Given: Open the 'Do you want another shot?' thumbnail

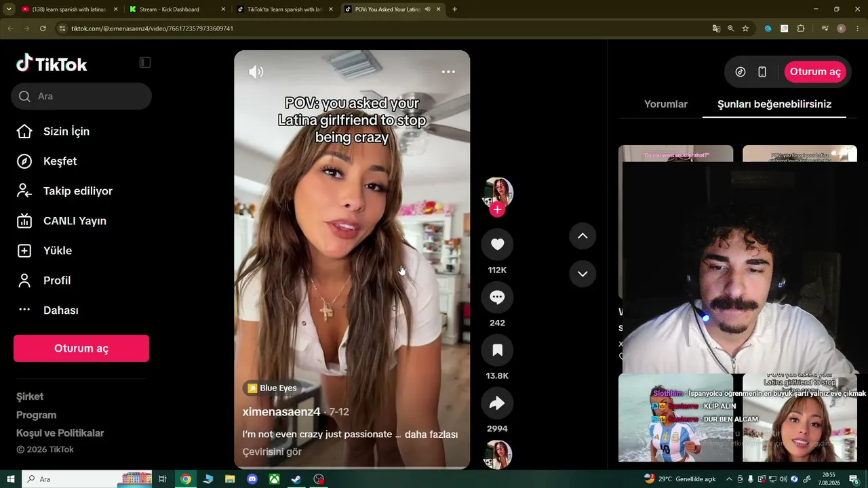Looking at the screenshot, I should click(675, 153).
